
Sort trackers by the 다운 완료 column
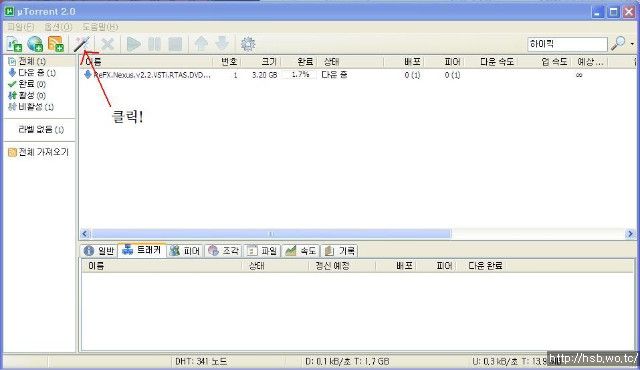485,266
